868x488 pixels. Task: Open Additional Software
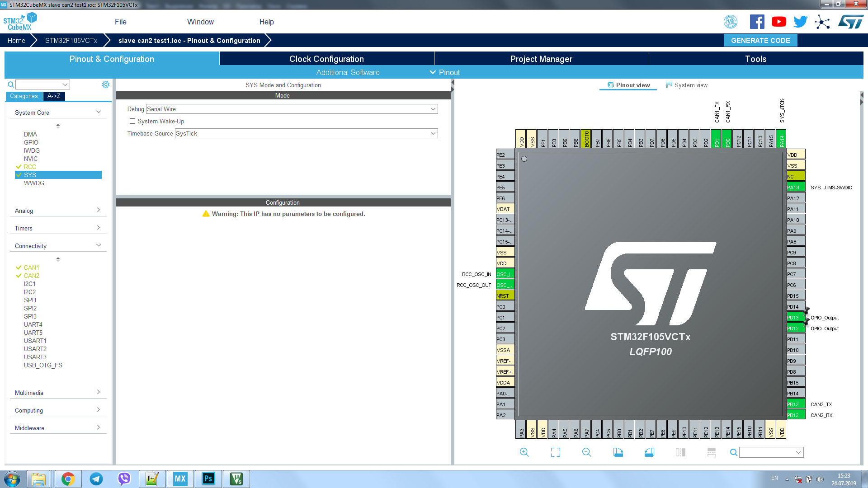[x=348, y=72]
